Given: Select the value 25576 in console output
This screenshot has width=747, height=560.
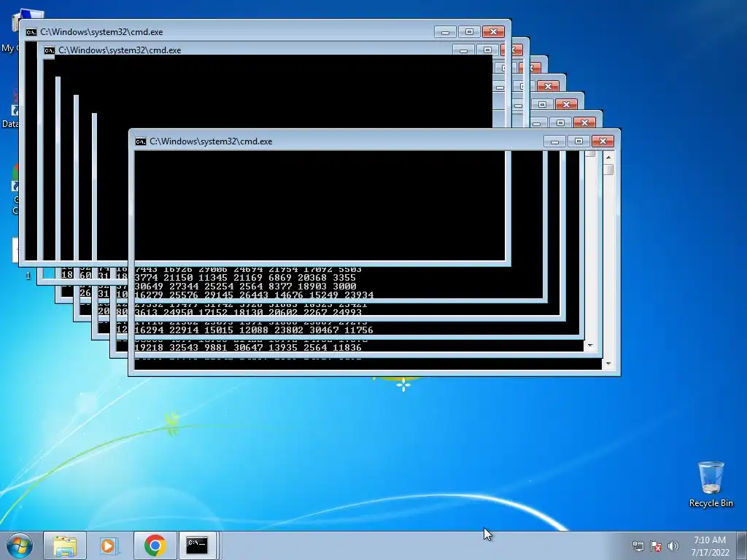Looking at the screenshot, I should 184,295.
